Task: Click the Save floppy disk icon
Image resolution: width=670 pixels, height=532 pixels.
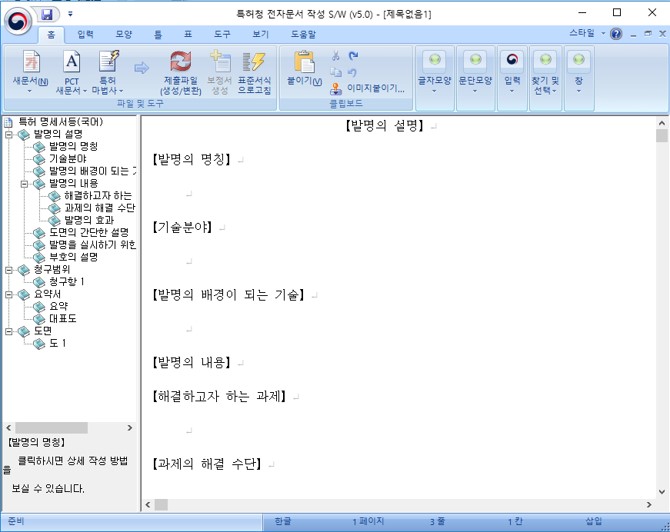Action: [47, 15]
